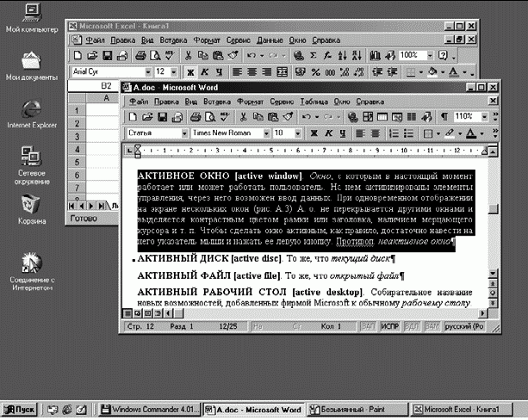Open the Данные menu in Excel

click(270, 40)
